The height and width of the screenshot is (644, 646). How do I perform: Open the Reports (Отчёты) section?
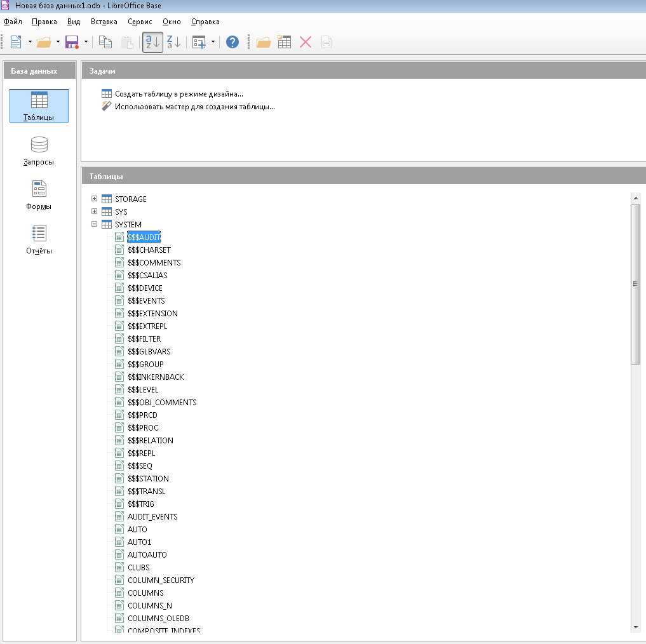(x=39, y=240)
